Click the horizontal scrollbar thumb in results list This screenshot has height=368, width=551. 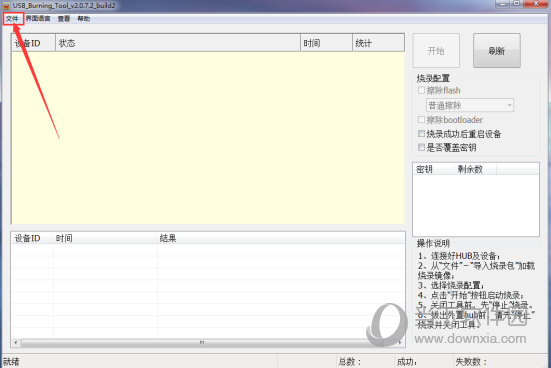tap(202, 342)
